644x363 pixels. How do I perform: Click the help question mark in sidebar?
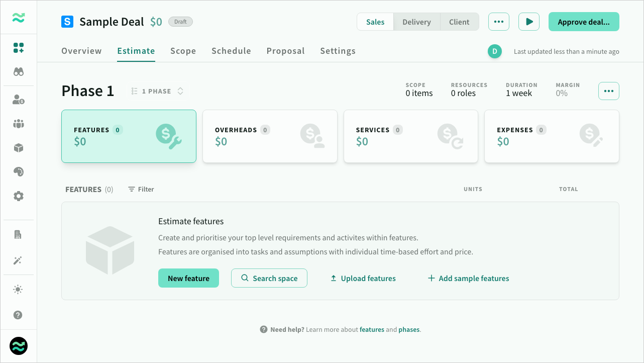19,315
